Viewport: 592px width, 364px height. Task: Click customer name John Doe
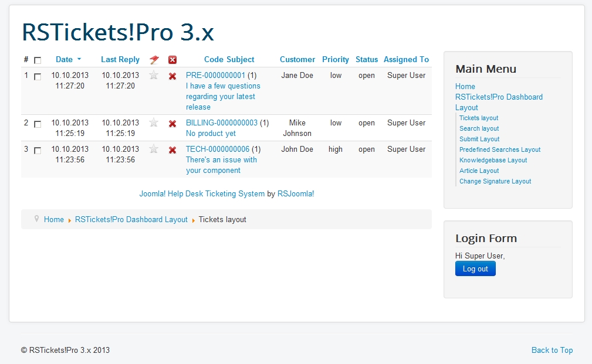[x=297, y=149]
